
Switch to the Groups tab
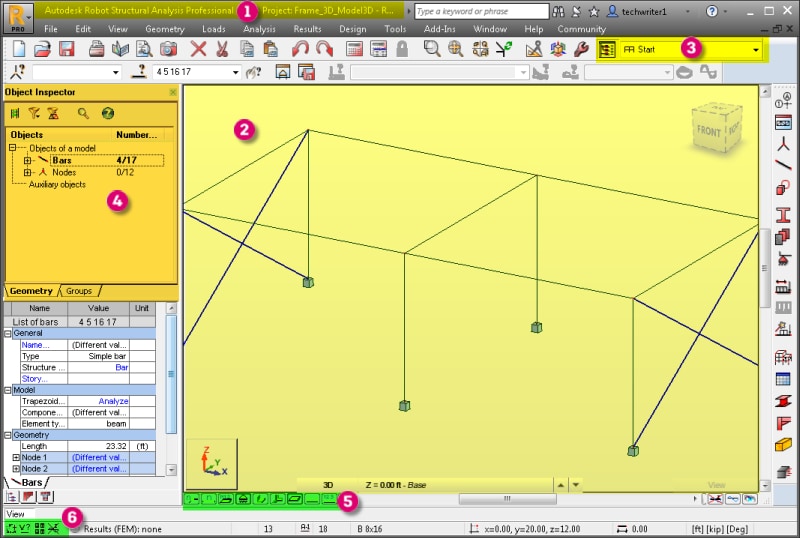click(79, 291)
